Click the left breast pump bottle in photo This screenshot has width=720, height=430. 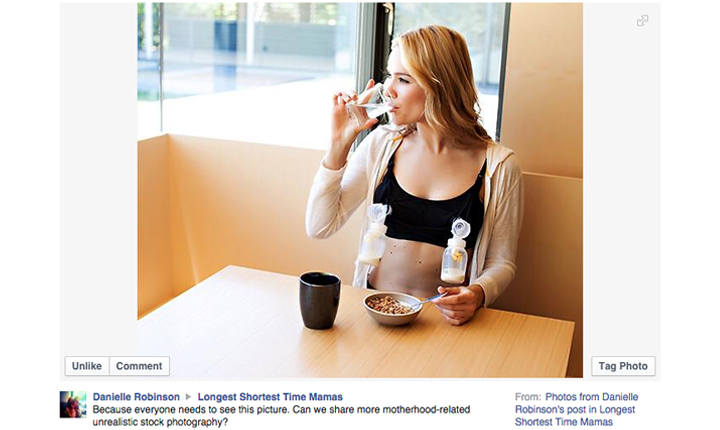point(373,235)
